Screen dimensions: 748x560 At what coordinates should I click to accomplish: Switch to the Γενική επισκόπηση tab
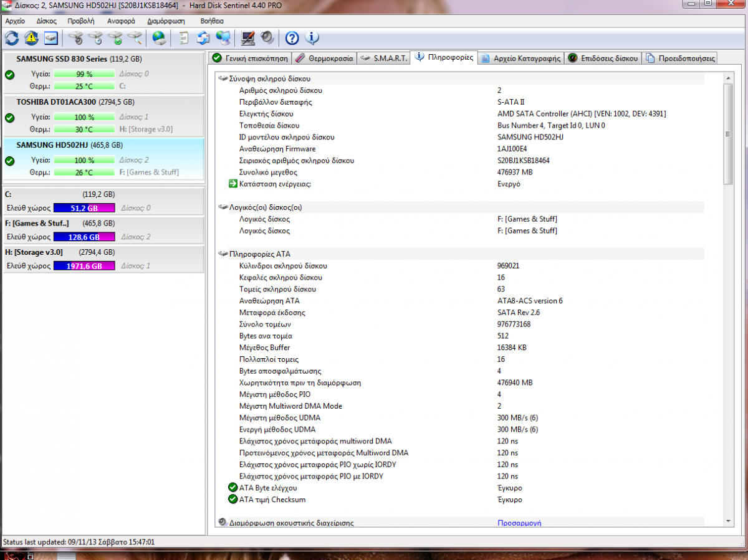pyautogui.click(x=250, y=58)
